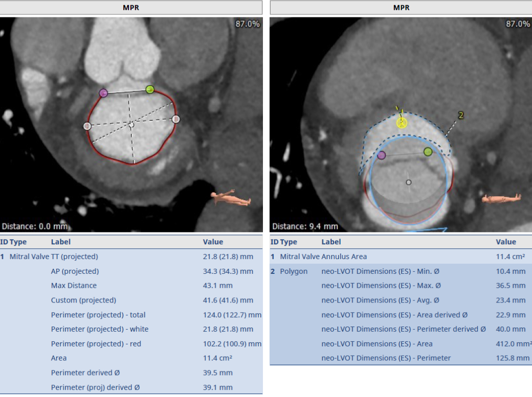This screenshot has height=397, width=532.
Task: Click the Value column header in left table
Action: (x=213, y=242)
